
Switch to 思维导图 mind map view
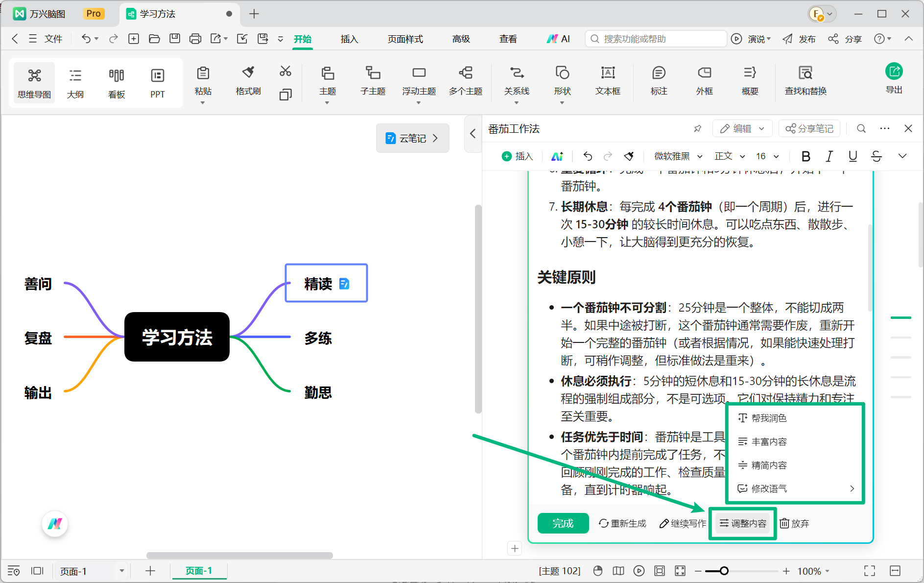point(34,83)
